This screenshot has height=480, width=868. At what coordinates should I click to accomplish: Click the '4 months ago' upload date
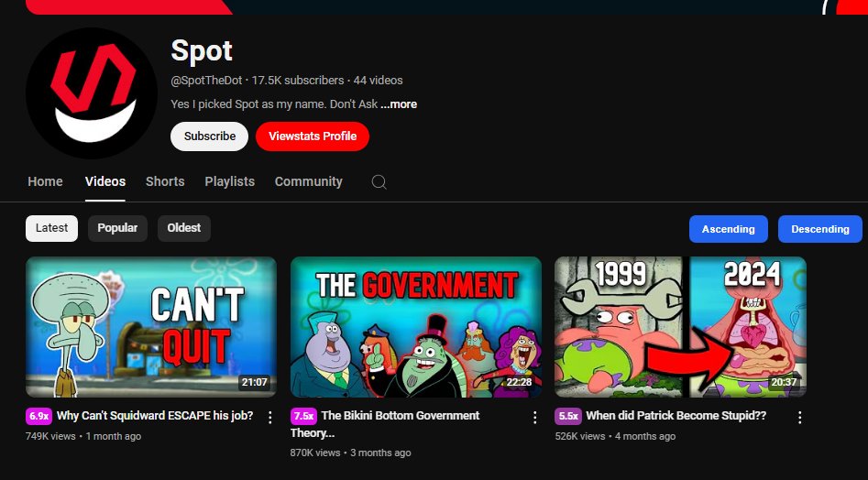point(645,436)
